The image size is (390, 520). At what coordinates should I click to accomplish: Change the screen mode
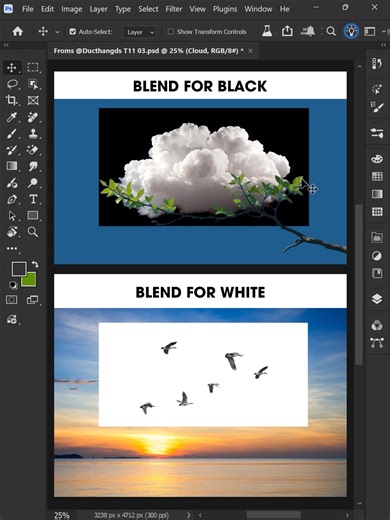tap(32, 300)
